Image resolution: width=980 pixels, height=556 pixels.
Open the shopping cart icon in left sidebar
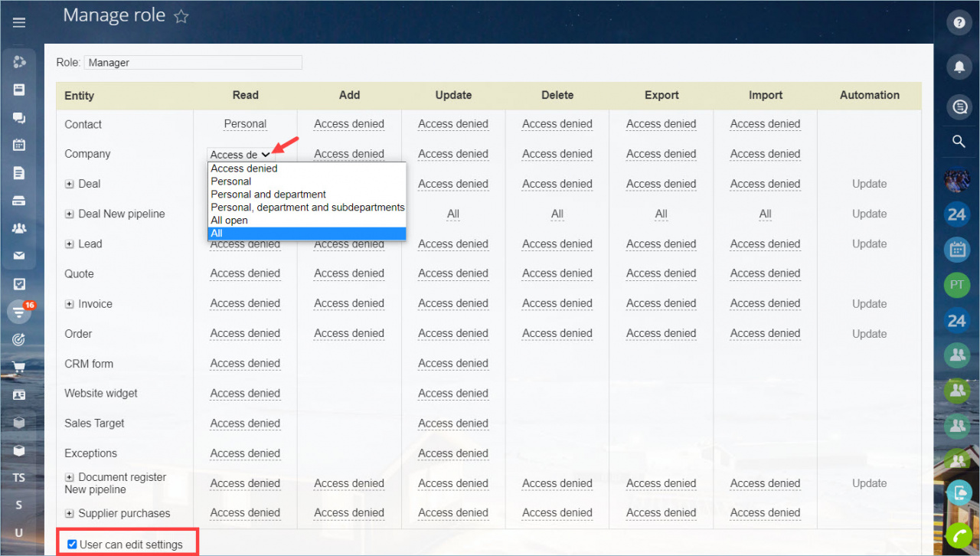point(19,367)
